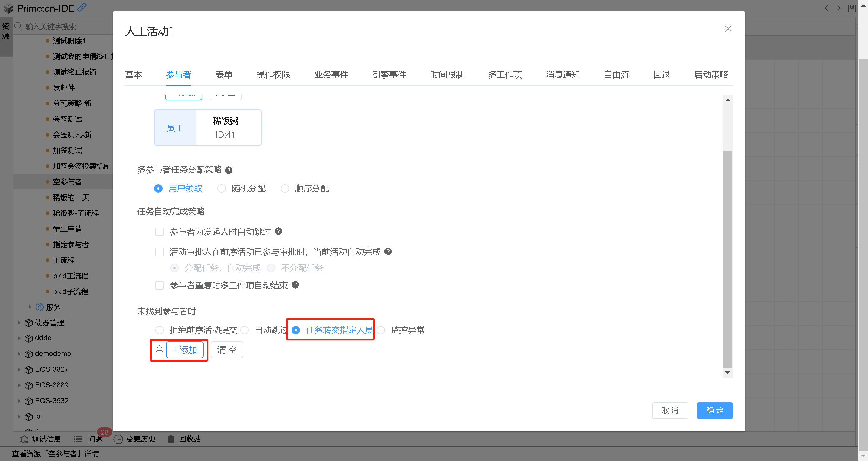The image size is (868, 461).
Task: Click the 问题 list icon with badge
Action: point(78,439)
